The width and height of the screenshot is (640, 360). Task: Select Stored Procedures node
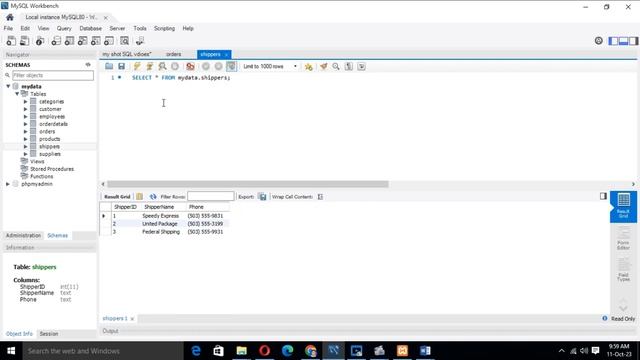[x=52, y=169]
